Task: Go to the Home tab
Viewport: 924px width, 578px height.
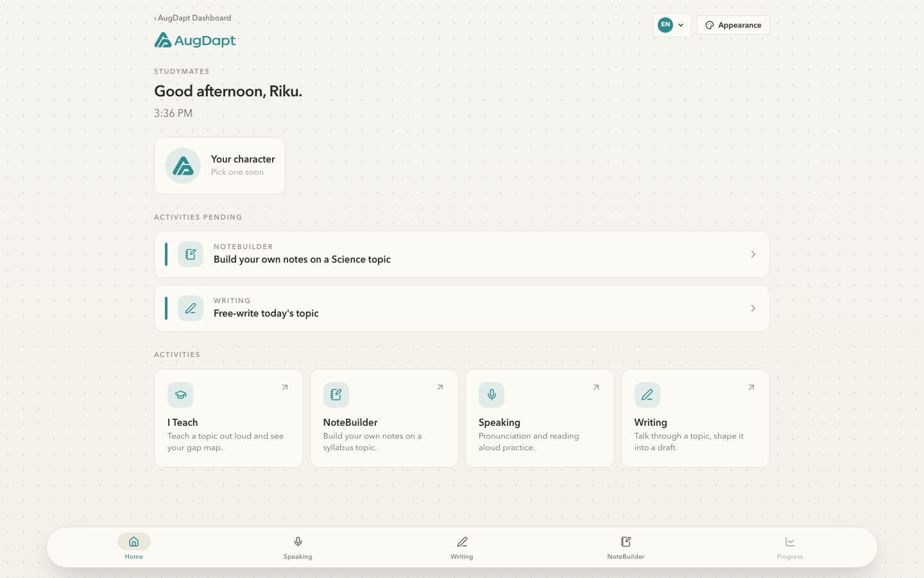Action: (x=134, y=547)
